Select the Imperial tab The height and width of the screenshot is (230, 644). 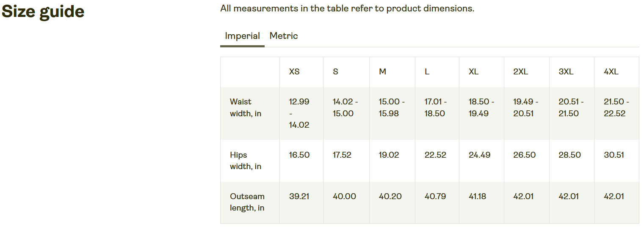(242, 36)
